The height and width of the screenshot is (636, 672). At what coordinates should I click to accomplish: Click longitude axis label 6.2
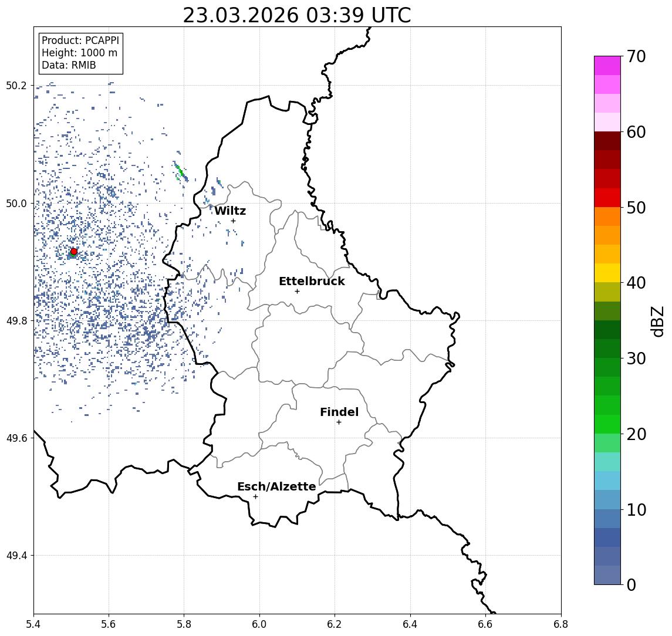click(x=335, y=624)
